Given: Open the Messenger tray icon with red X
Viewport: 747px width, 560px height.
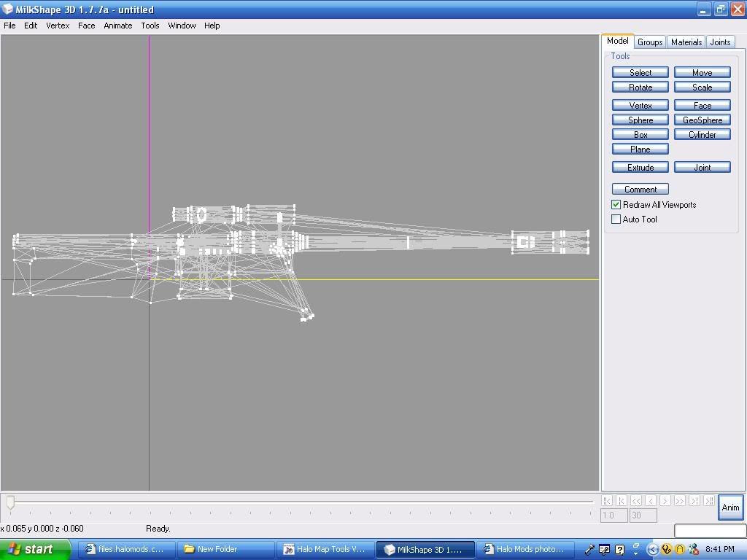Looking at the screenshot, I should [x=693, y=550].
